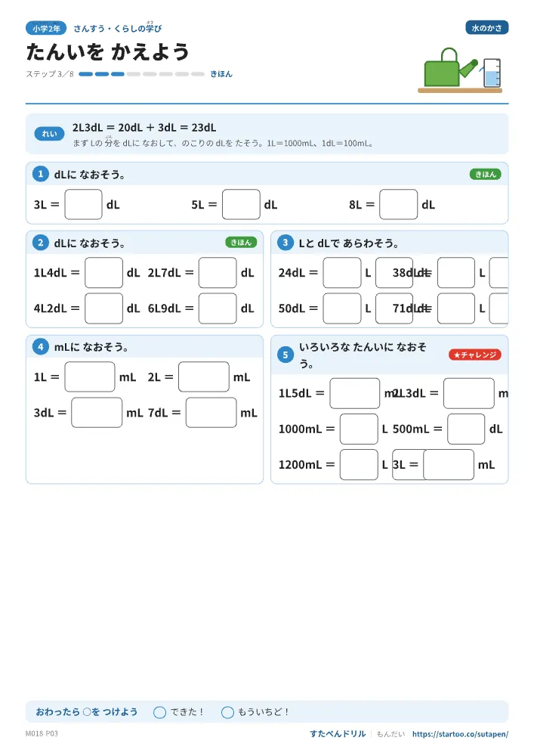Click the answer box for 1L4dL =
This screenshot has height=756, width=534.
click(x=104, y=273)
